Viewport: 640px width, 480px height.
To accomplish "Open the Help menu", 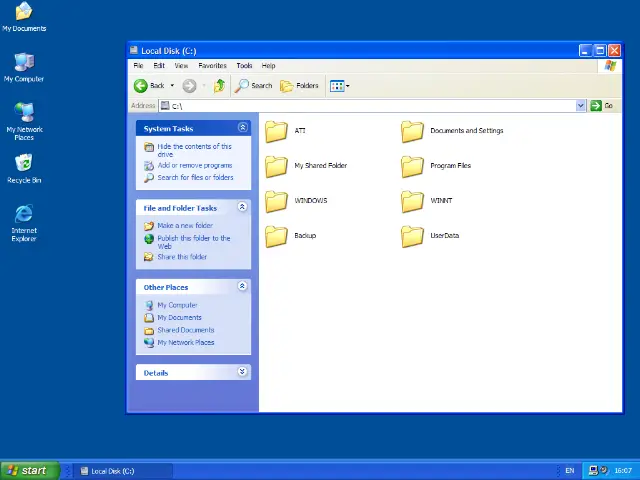I will [x=268, y=66].
